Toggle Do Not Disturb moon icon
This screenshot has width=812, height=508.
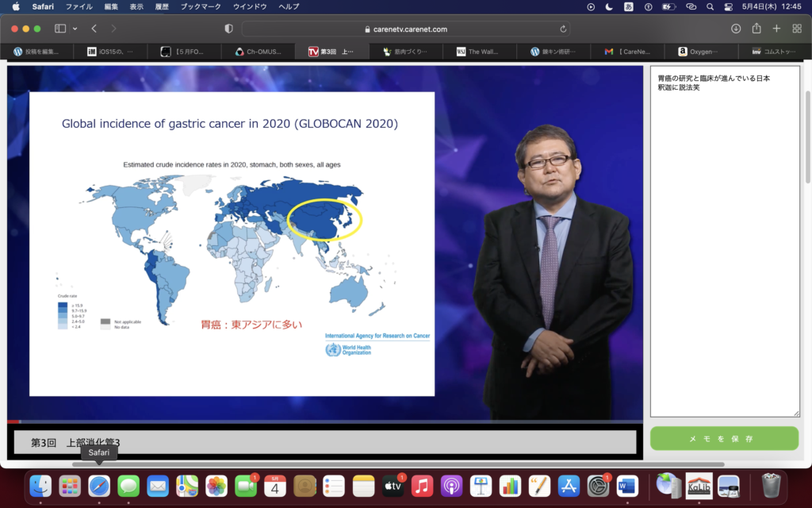coord(609,6)
